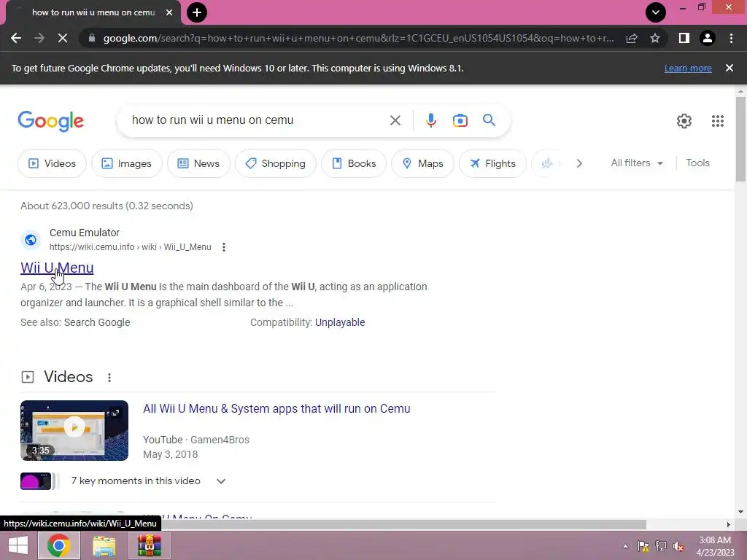Open the Windows Start menu
The width and height of the screenshot is (747, 560).
[x=18, y=545]
